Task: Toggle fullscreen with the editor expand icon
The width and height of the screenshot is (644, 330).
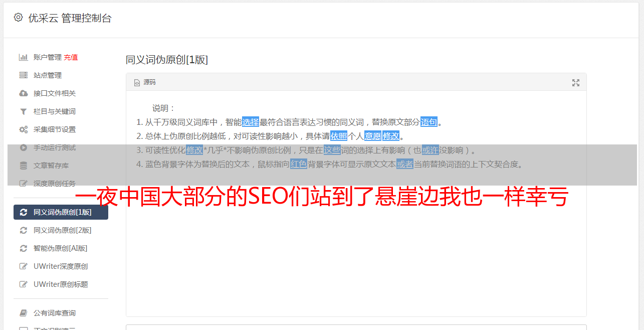Action: (576, 83)
